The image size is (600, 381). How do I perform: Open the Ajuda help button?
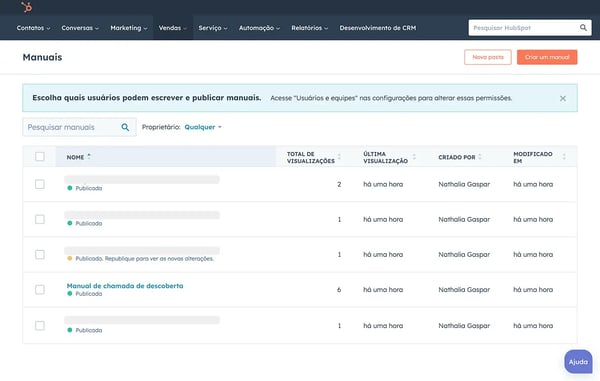click(x=578, y=361)
